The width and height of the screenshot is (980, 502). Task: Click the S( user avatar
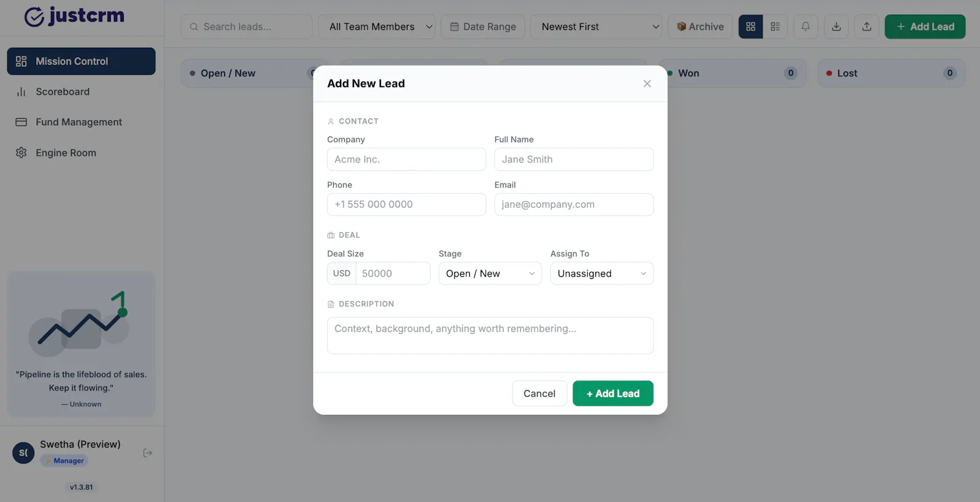coord(23,453)
